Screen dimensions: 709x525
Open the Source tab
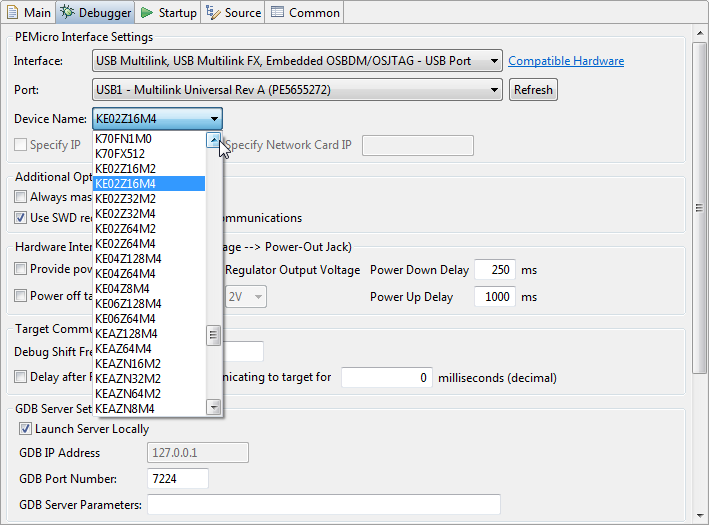click(x=233, y=12)
